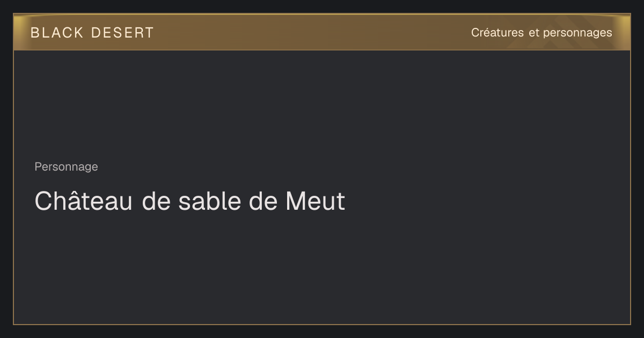Open the Créatures et personnages category
Viewport: 644px width, 338px height.
(541, 33)
